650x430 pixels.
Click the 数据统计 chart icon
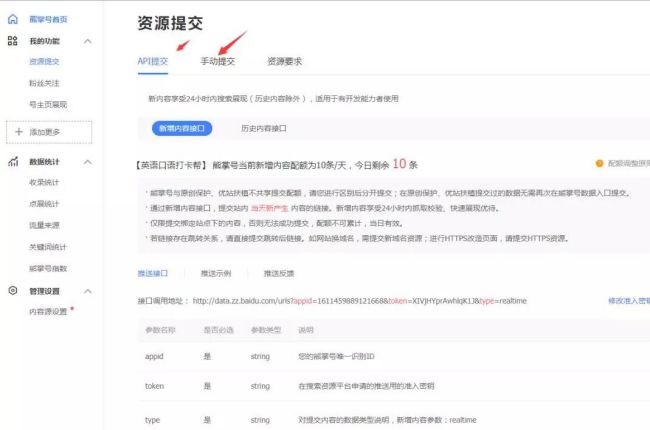pos(13,161)
